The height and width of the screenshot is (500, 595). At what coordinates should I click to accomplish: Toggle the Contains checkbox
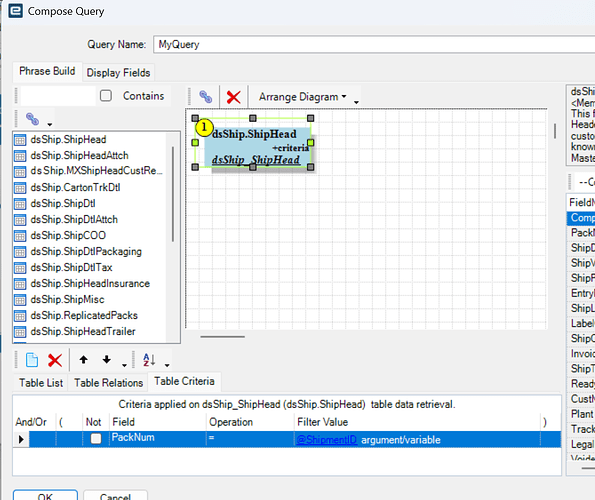pyautogui.click(x=106, y=96)
